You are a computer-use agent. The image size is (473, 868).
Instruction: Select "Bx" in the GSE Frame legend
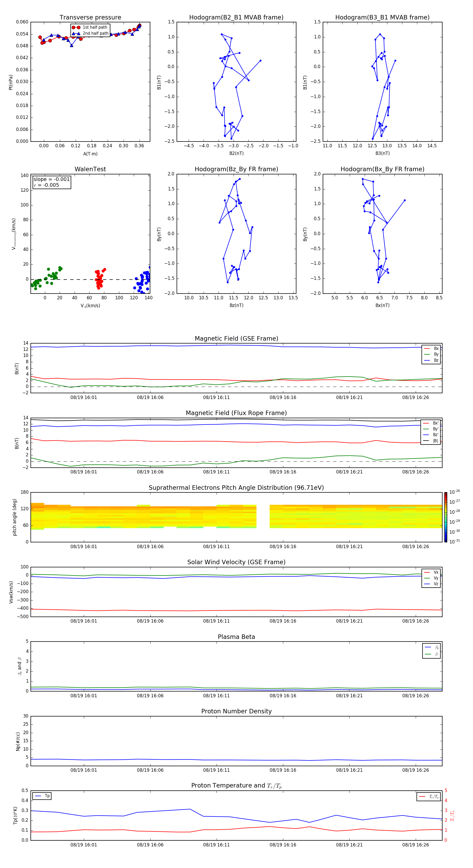click(x=431, y=349)
